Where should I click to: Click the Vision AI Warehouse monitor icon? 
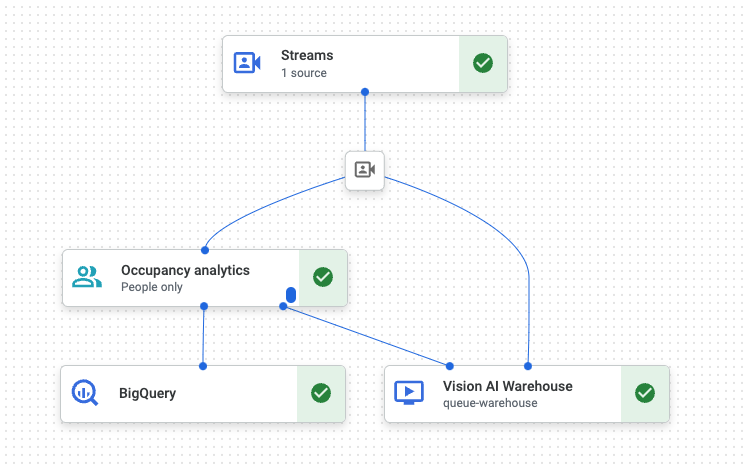(x=409, y=393)
